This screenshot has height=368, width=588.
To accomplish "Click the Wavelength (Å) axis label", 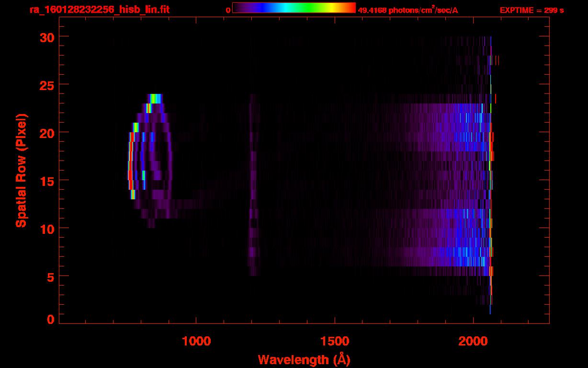I will (x=304, y=359).
